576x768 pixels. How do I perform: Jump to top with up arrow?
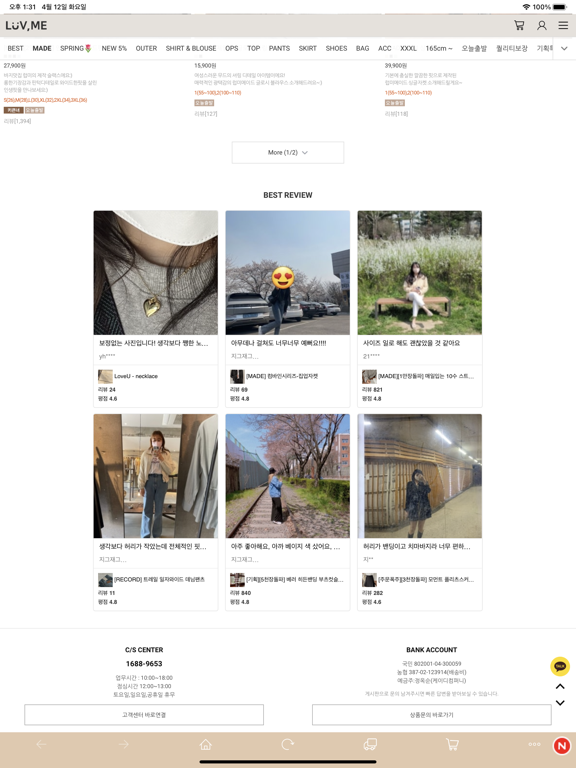tap(560, 686)
